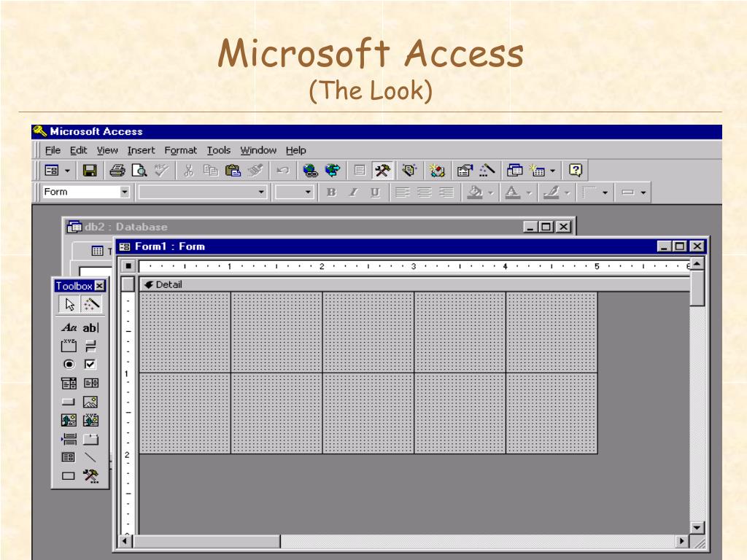Open the Tools menu

click(219, 150)
